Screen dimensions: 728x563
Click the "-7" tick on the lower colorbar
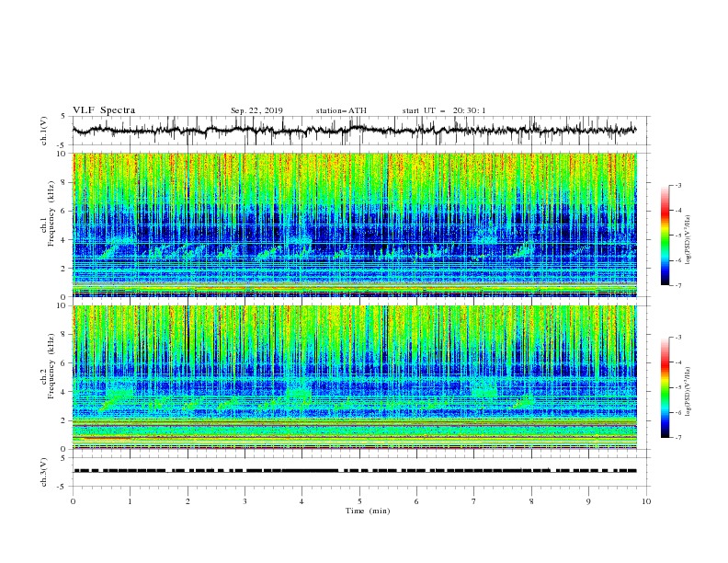click(x=677, y=438)
